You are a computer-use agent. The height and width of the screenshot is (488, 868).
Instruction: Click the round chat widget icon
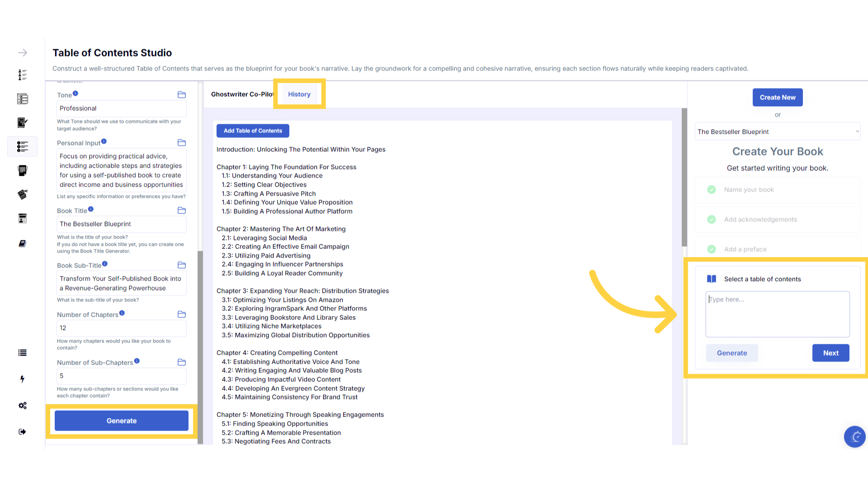pos(854,436)
